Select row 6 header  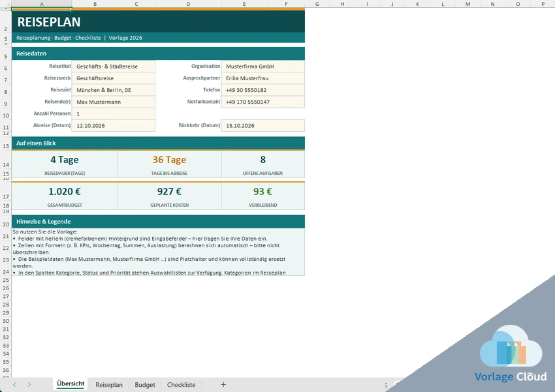pyautogui.click(x=6, y=68)
